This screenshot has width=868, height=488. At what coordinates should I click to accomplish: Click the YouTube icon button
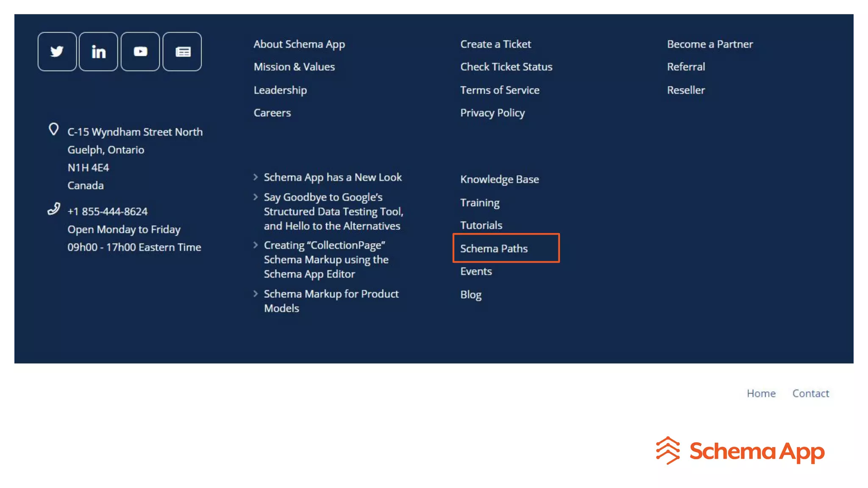click(140, 52)
